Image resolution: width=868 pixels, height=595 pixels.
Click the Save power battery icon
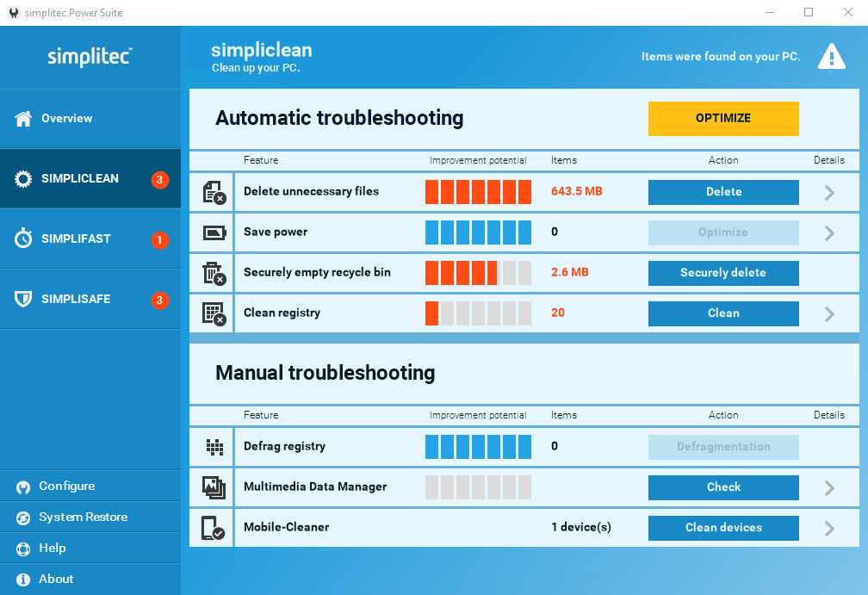pos(214,232)
